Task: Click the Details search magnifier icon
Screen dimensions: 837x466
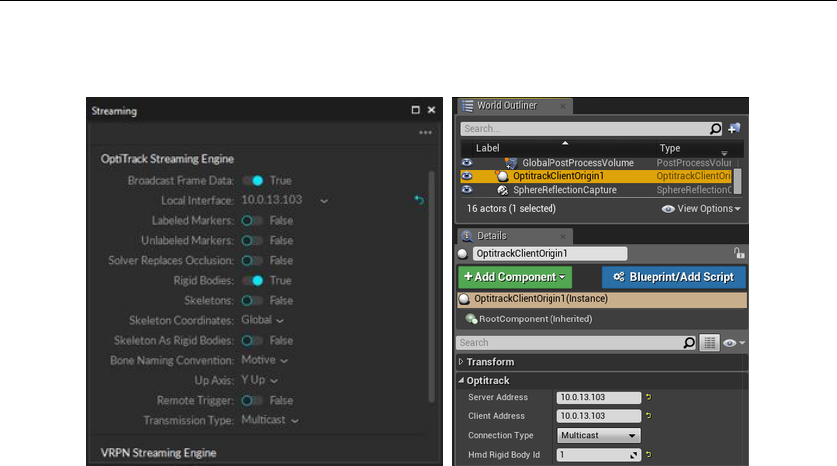Action: [x=689, y=343]
